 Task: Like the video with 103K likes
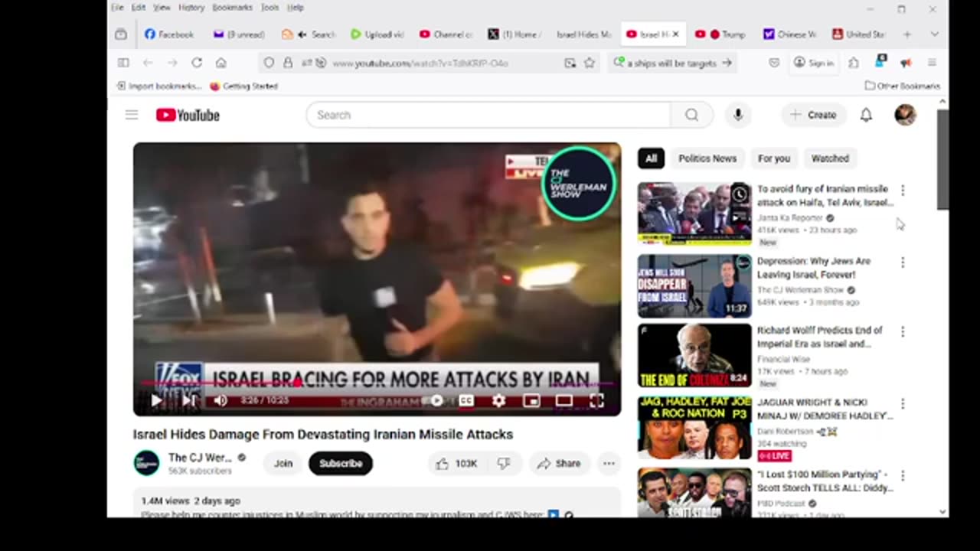point(456,463)
